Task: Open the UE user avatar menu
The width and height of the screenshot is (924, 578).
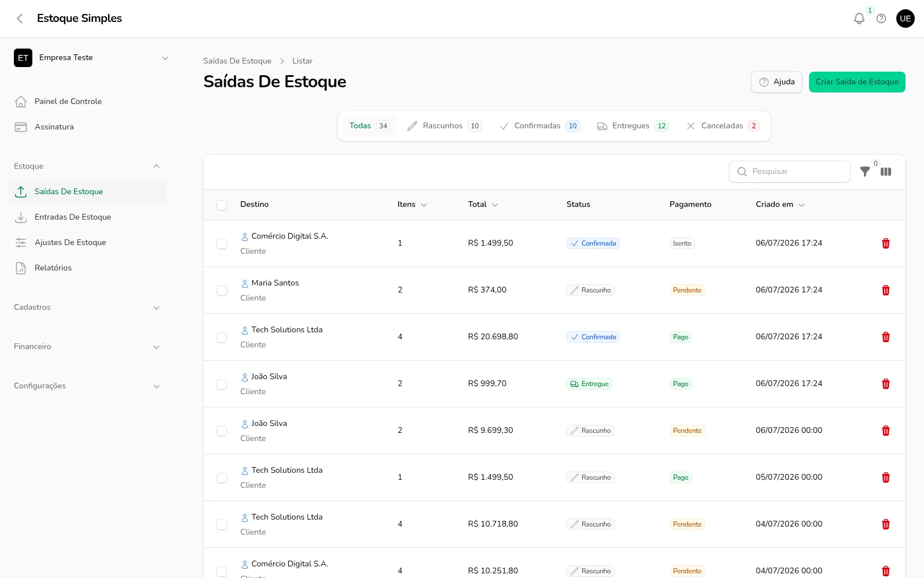Action: pyautogui.click(x=906, y=18)
